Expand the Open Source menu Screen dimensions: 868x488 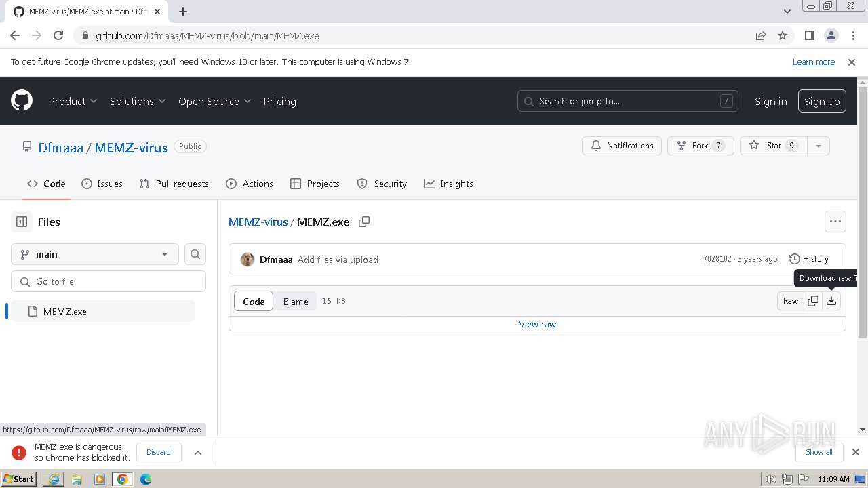[214, 101]
